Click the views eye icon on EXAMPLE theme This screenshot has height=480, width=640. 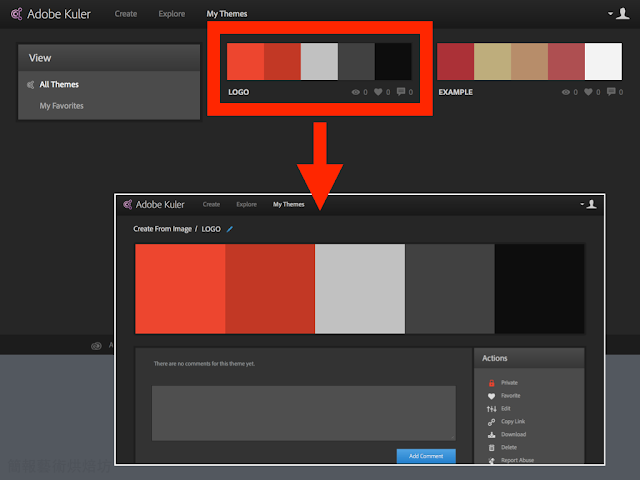click(x=566, y=92)
